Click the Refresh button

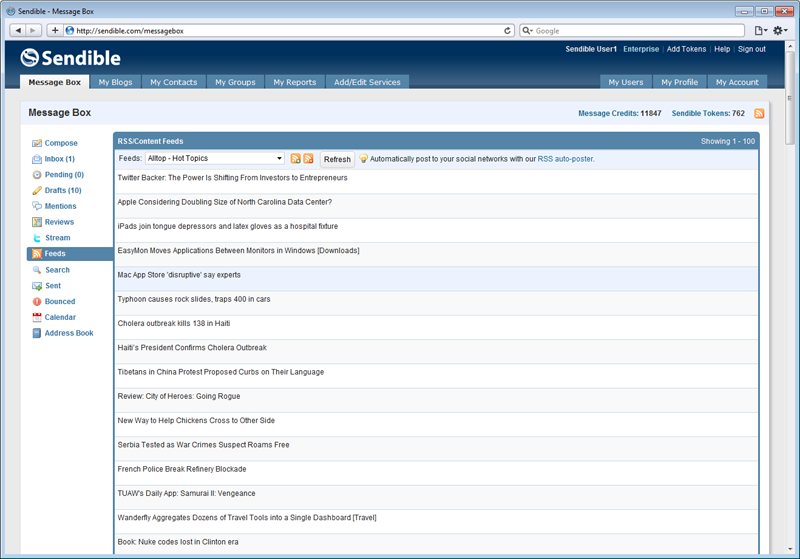[337, 159]
